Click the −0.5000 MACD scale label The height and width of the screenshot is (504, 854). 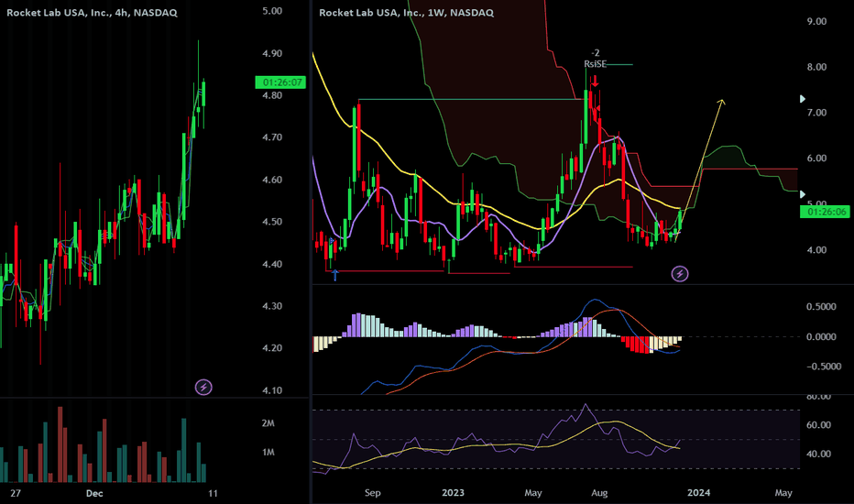tap(824, 367)
